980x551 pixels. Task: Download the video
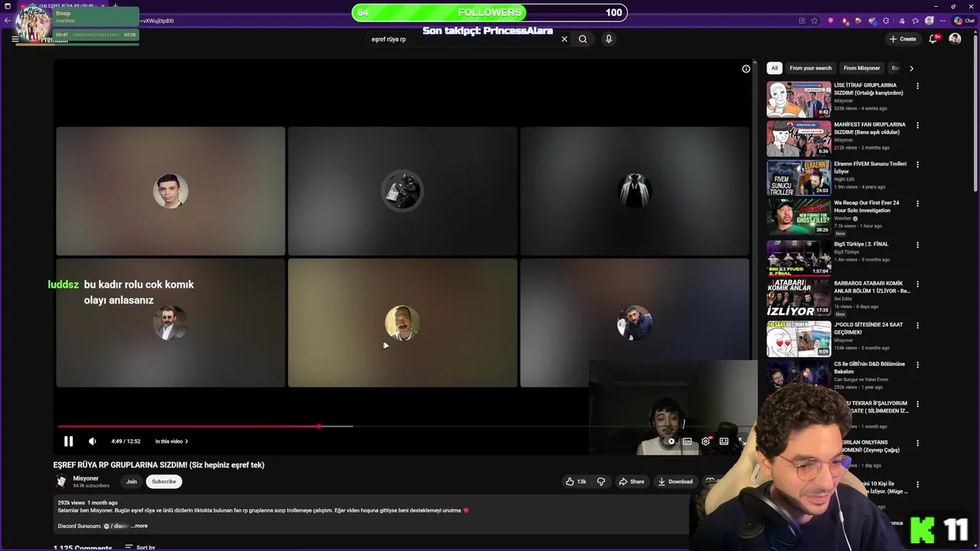coord(675,481)
